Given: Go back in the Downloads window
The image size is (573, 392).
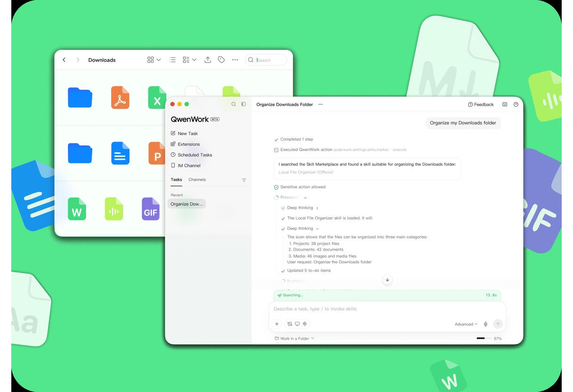Looking at the screenshot, I should (64, 60).
